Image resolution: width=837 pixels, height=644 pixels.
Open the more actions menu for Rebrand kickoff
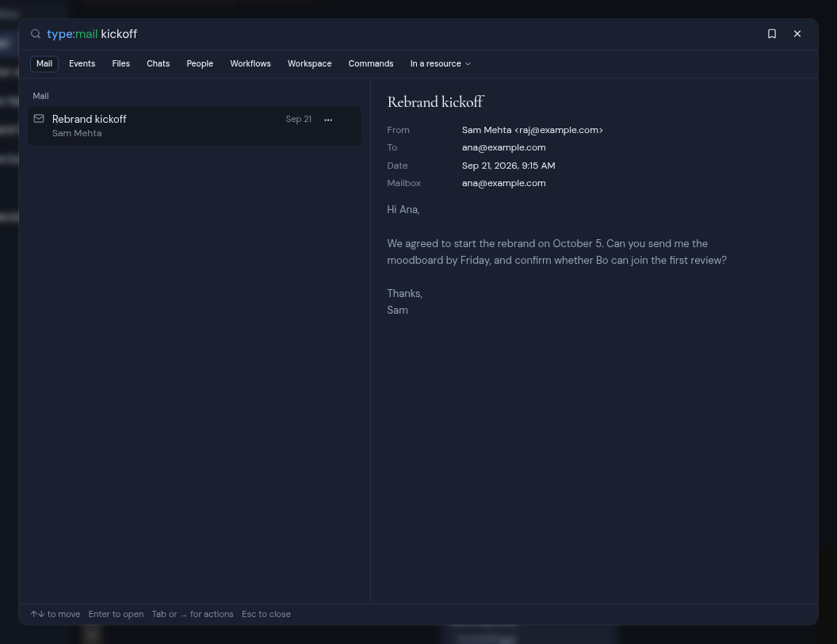[x=328, y=120]
